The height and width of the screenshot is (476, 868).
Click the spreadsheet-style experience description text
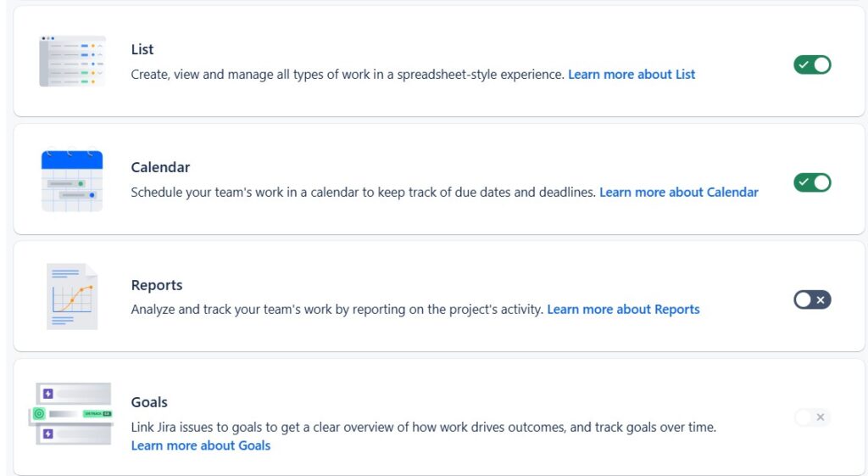point(348,75)
